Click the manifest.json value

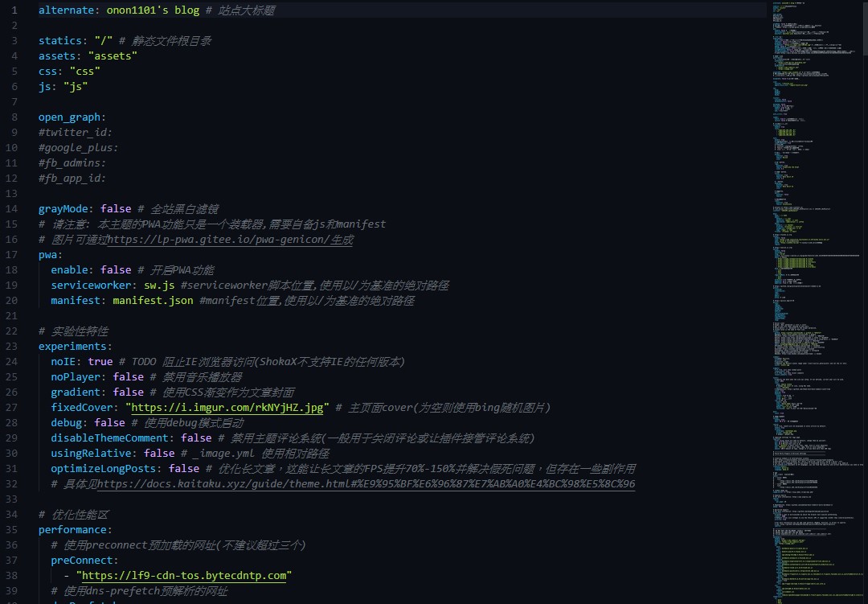(x=153, y=301)
